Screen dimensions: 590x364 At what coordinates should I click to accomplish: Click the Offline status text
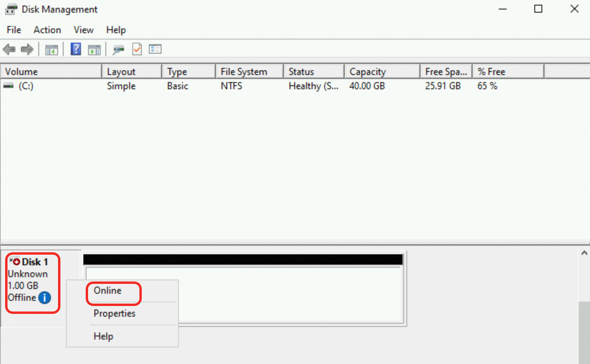click(22, 298)
